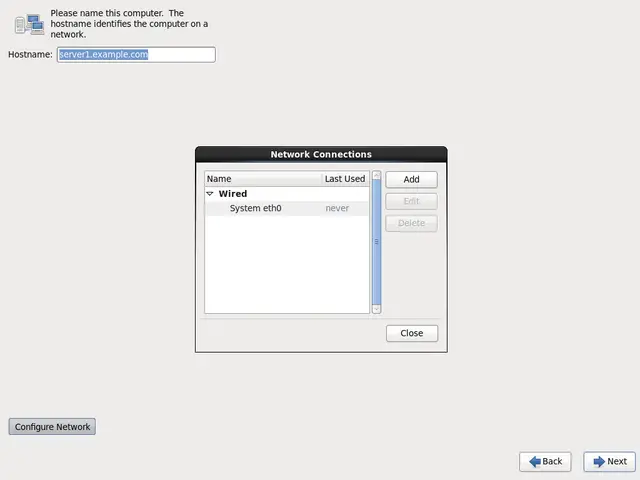
Task: Go Back to previous installer step
Action: click(545, 462)
